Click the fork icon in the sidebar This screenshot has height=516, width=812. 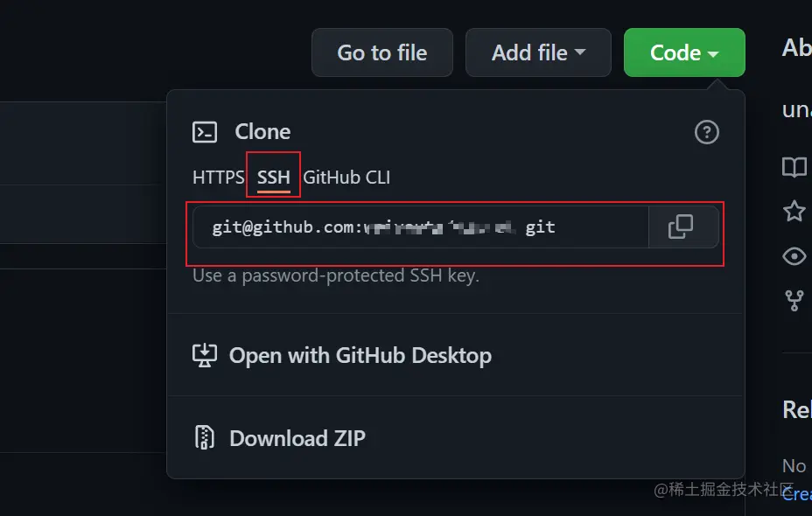coord(794,301)
